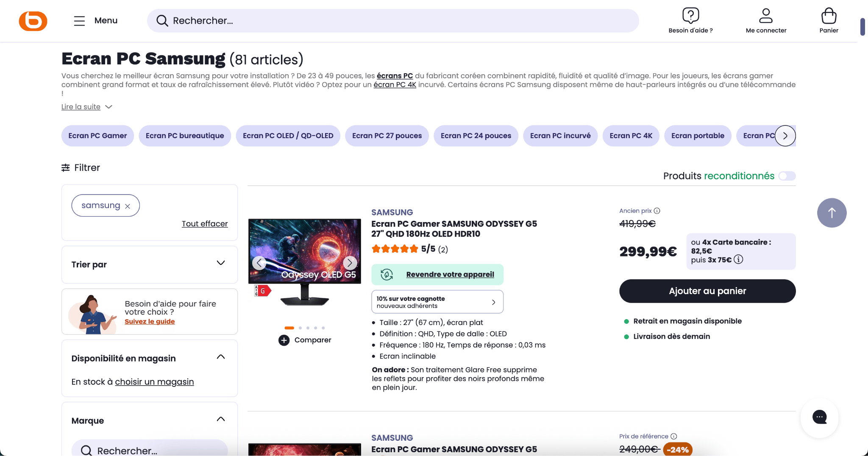Click the main Rechercher search field
Screen dimensions: 868x456
tap(393, 21)
